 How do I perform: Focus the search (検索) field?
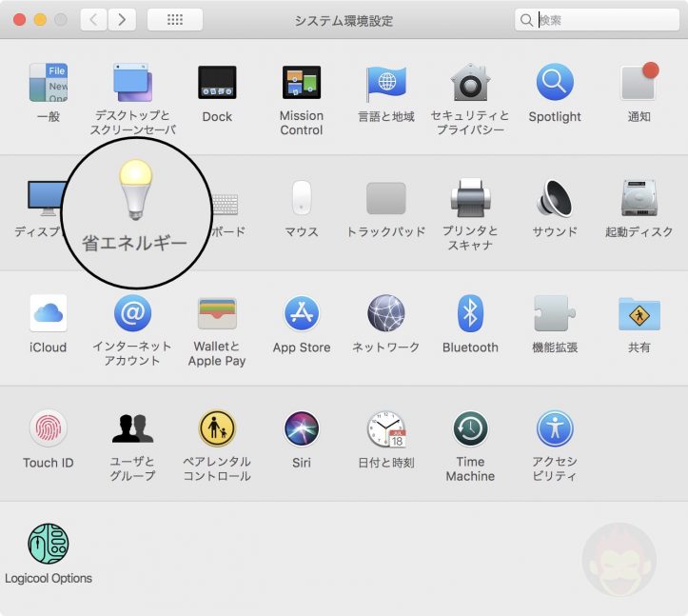[x=597, y=20]
